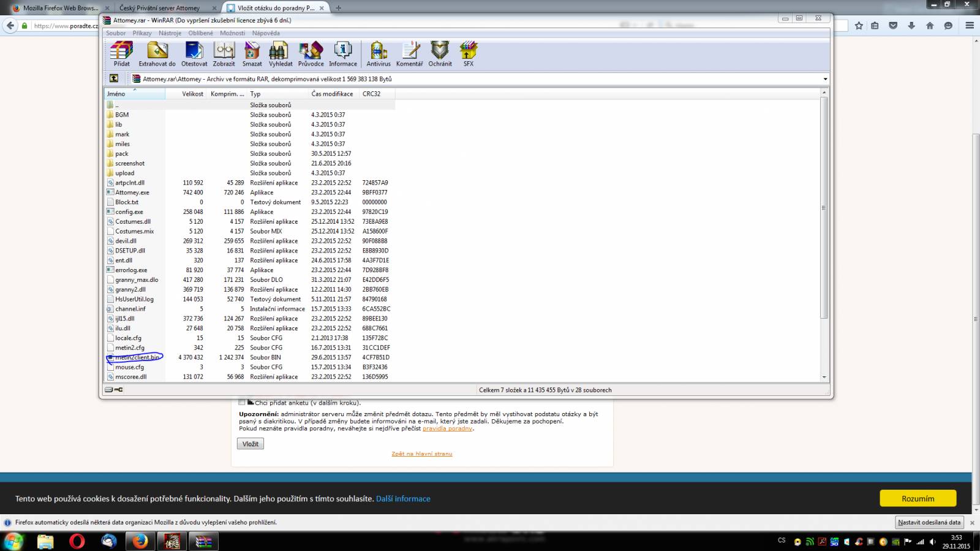Open the Windows Start button

13,541
